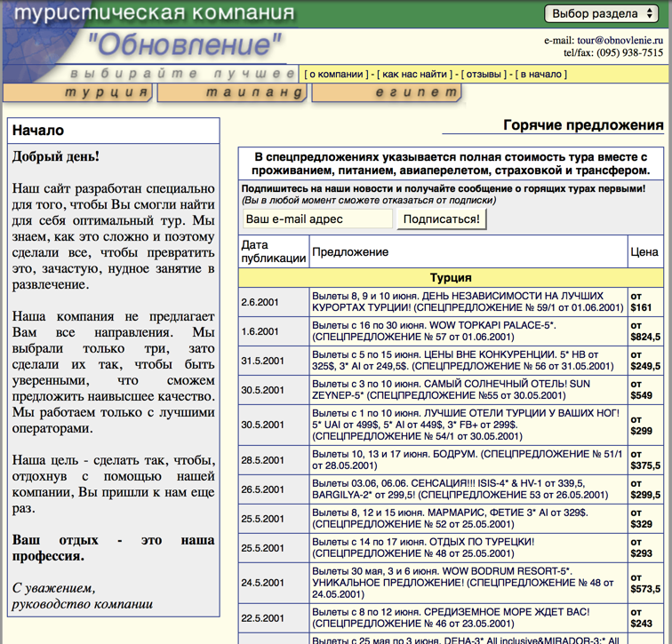Open the турция tab
The image size is (672, 644).
tap(77, 93)
